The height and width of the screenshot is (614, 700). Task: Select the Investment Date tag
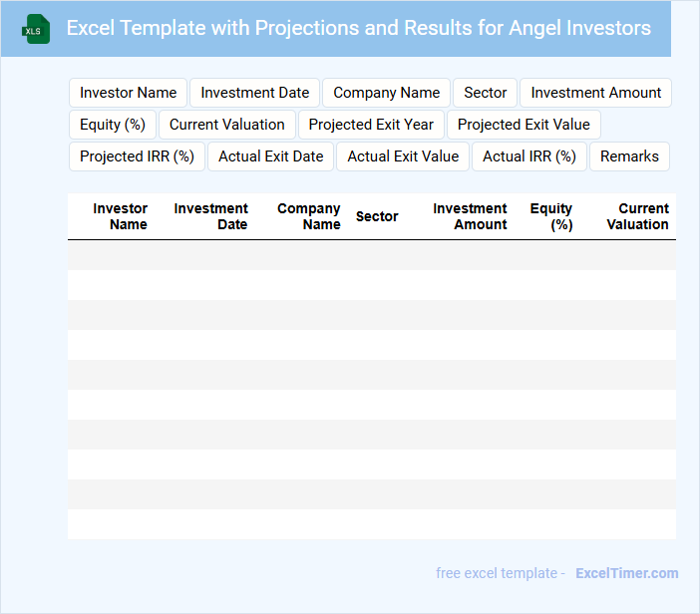(x=255, y=93)
